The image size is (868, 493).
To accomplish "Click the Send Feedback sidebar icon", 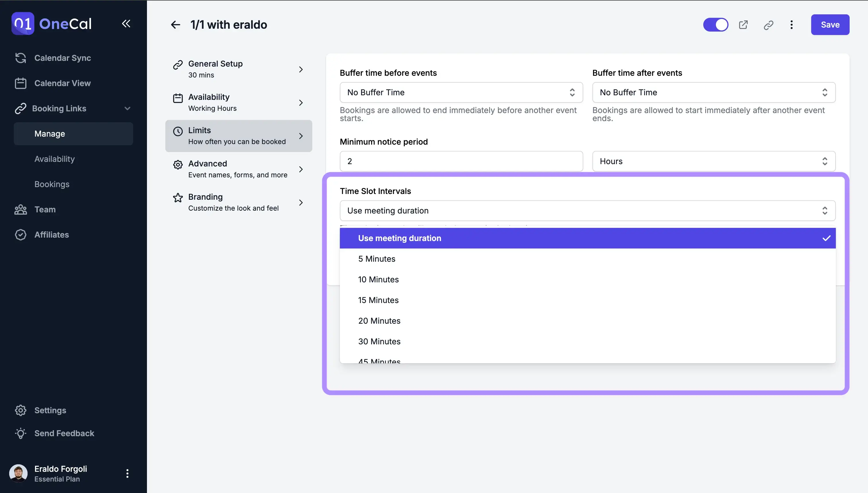I will tap(21, 433).
